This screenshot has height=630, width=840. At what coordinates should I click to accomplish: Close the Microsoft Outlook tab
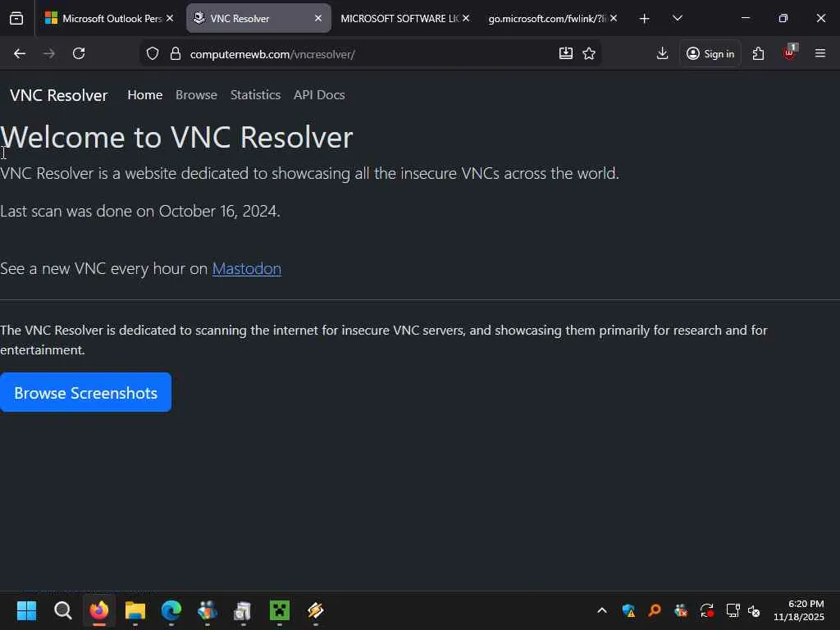click(x=170, y=19)
